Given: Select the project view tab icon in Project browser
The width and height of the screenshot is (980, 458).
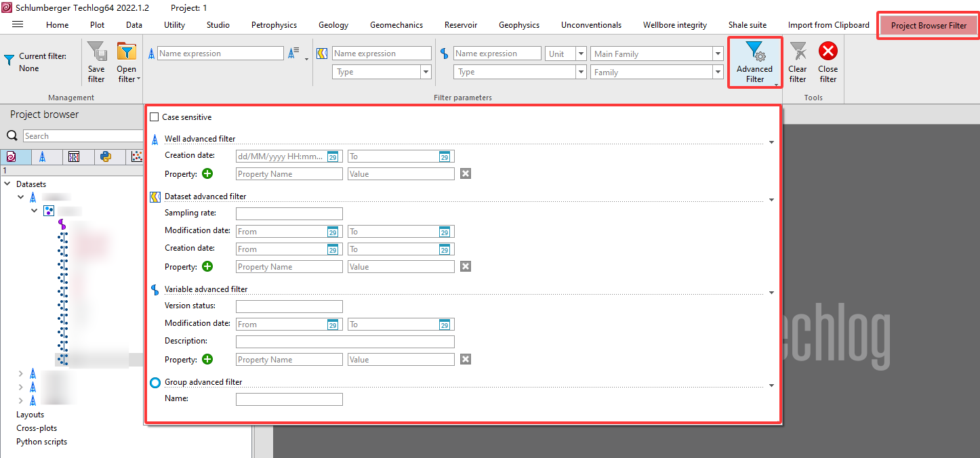Looking at the screenshot, I should coord(11,157).
